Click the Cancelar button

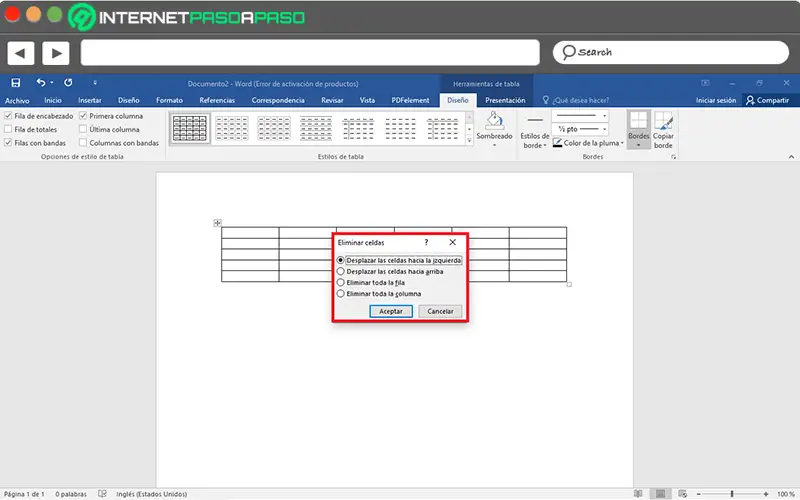click(440, 311)
